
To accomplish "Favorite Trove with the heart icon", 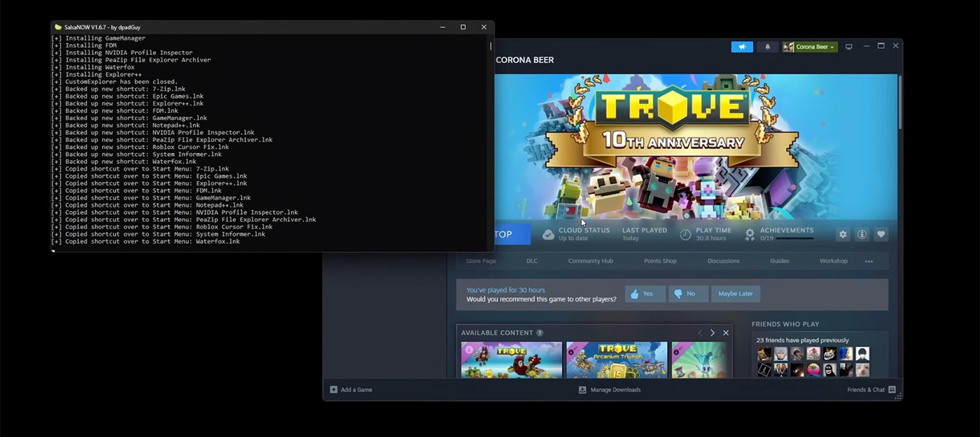I will [x=881, y=234].
